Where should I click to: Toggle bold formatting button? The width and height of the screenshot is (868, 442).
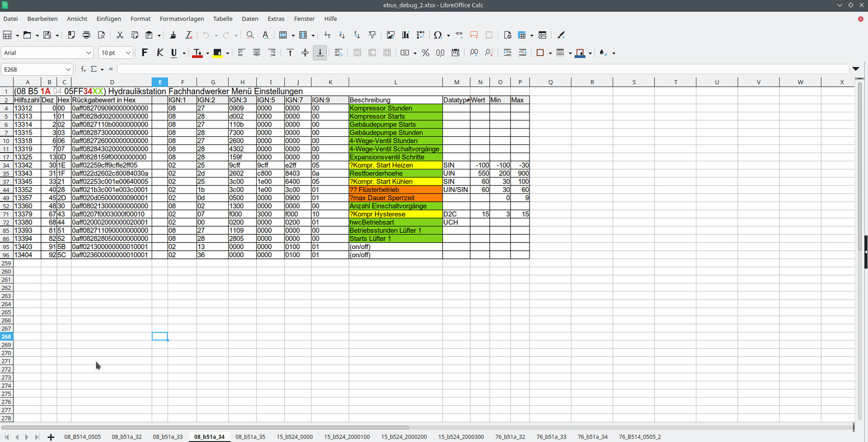[144, 53]
